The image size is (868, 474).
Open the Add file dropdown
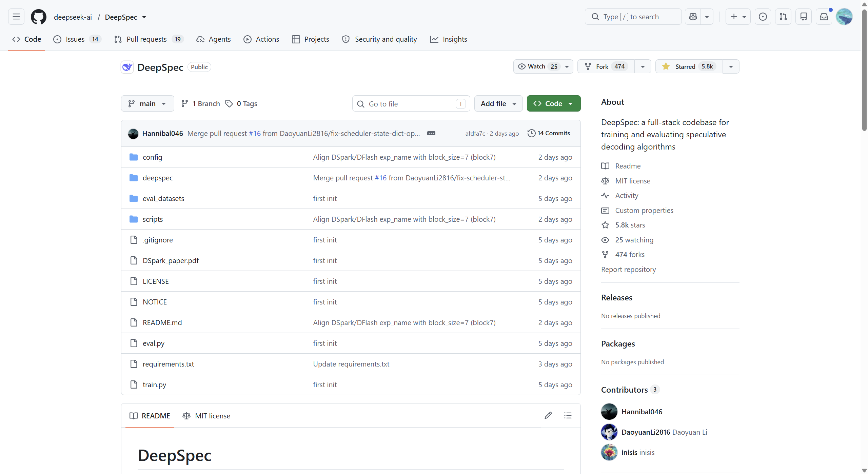[x=498, y=103]
